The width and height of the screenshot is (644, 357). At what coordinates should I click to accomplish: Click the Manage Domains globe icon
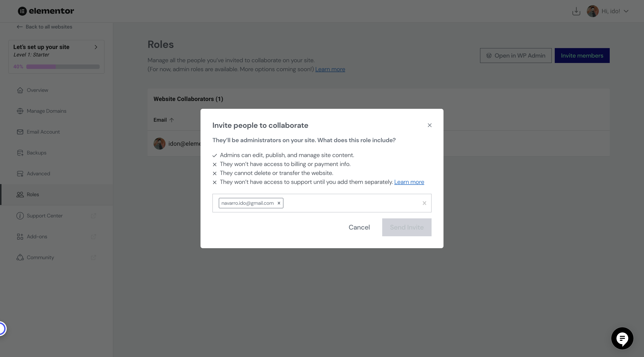click(20, 111)
